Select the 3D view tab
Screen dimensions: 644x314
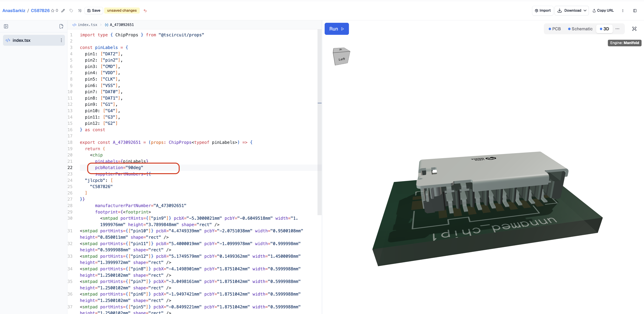point(604,29)
